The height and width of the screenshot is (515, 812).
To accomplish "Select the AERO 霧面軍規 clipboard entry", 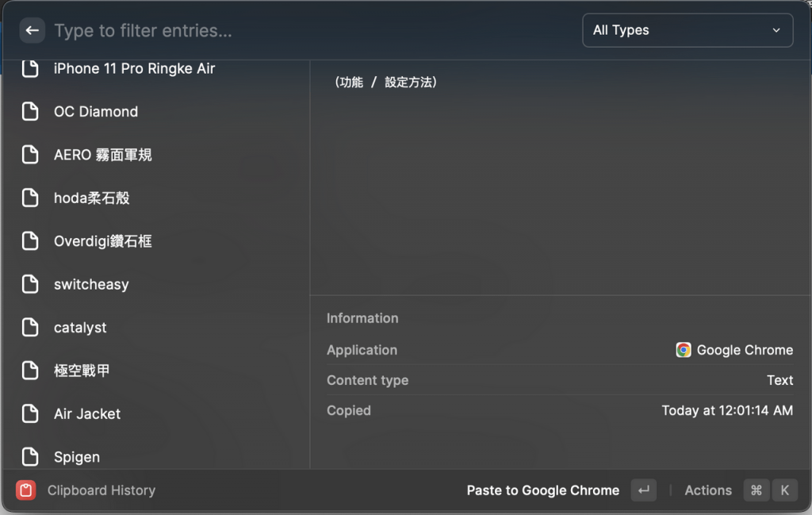I will point(102,156).
